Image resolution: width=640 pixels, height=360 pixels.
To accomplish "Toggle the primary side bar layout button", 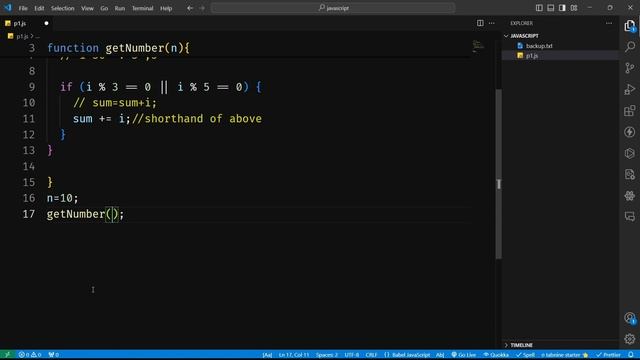I will coord(539,8).
